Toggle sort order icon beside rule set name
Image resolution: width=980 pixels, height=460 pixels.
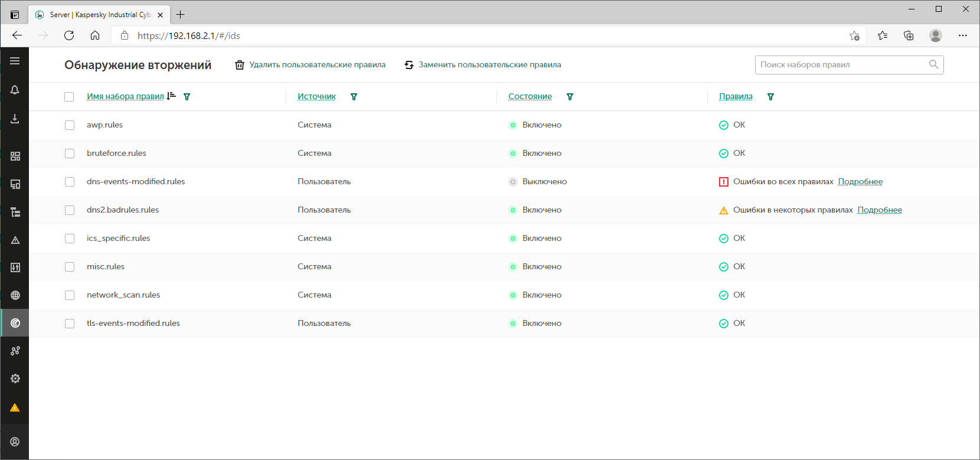coord(171,96)
